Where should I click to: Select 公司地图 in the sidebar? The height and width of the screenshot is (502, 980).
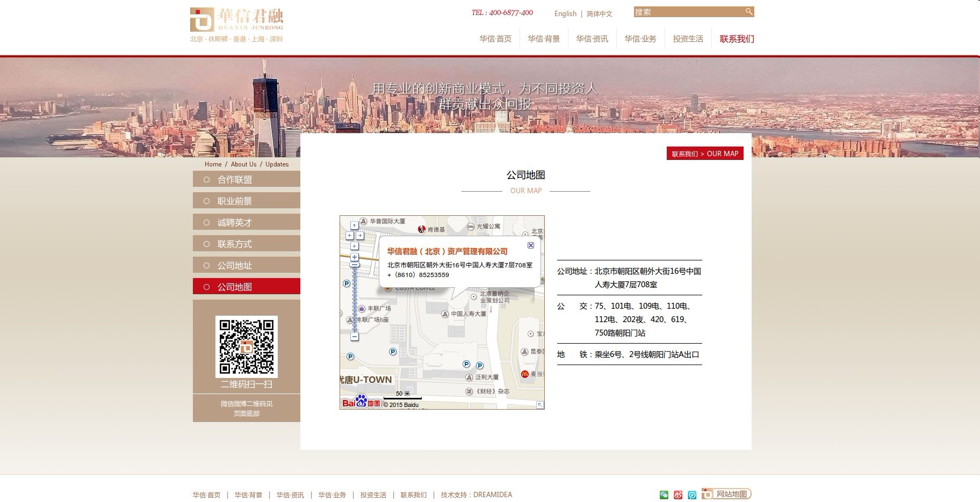pyautogui.click(x=247, y=287)
